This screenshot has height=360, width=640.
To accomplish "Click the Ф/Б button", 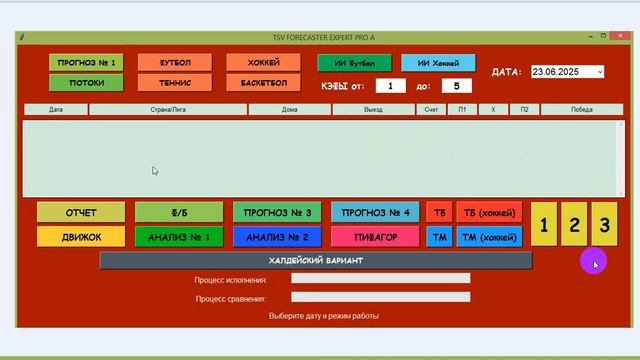I will pos(179,213).
